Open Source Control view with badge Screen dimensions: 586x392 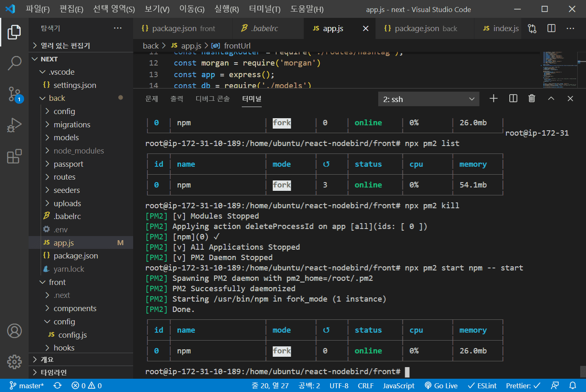[15, 94]
